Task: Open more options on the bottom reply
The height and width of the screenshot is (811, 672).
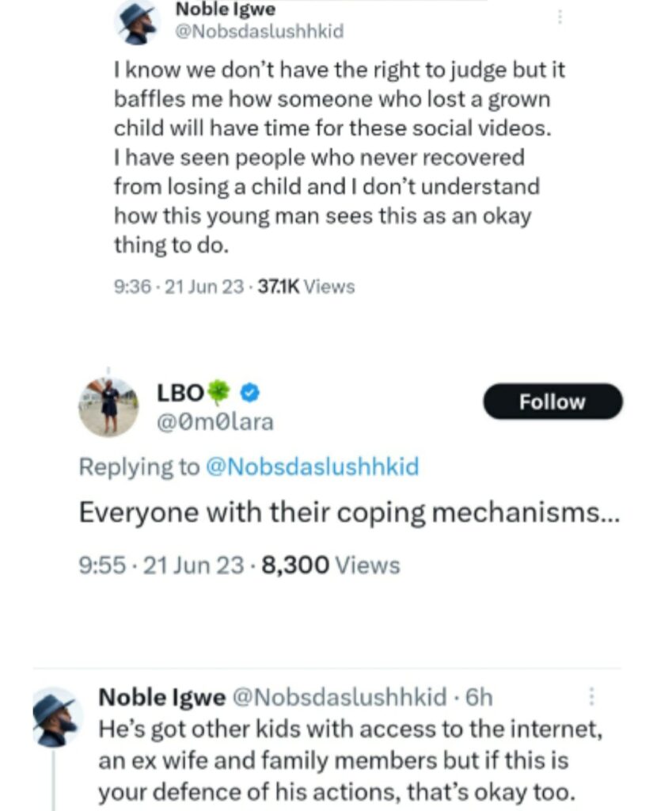Action: tap(590, 697)
